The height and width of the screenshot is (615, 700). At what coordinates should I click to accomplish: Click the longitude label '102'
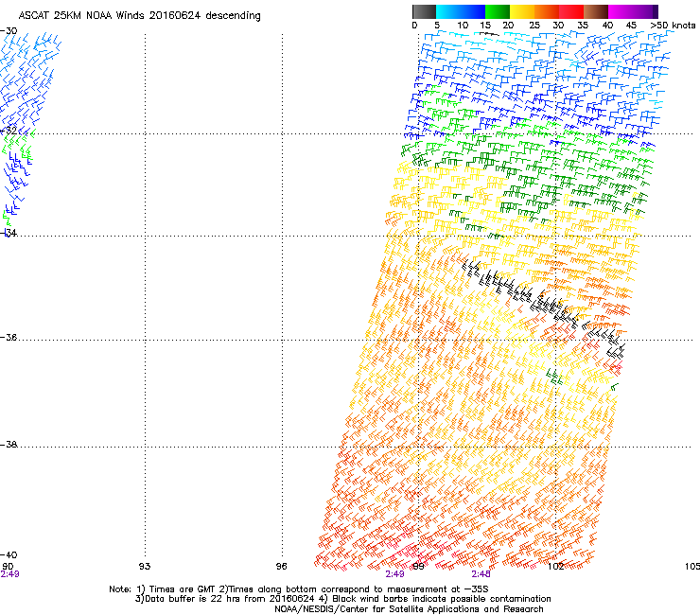pos(555,566)
